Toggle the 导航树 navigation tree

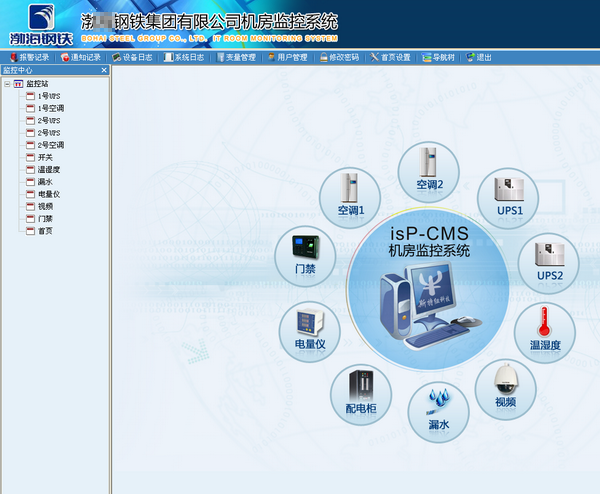click(x=438, y=57)
